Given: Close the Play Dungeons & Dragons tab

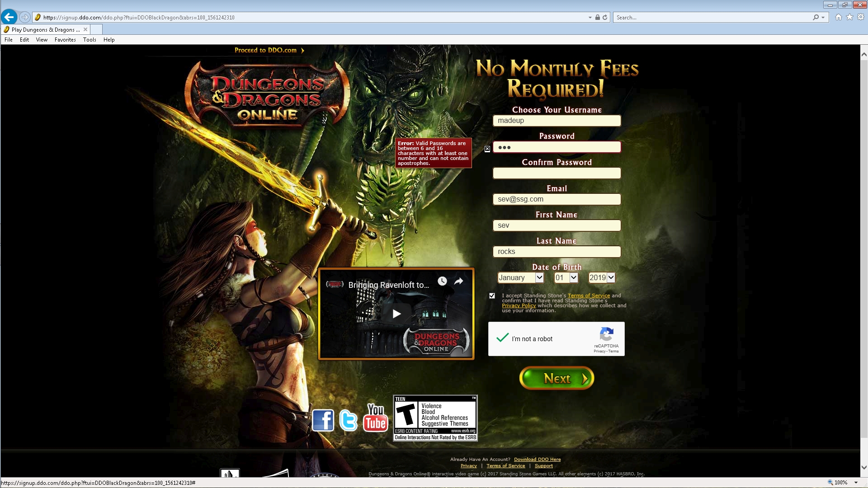Looking at the screenshot, I should tap(85, 29).
